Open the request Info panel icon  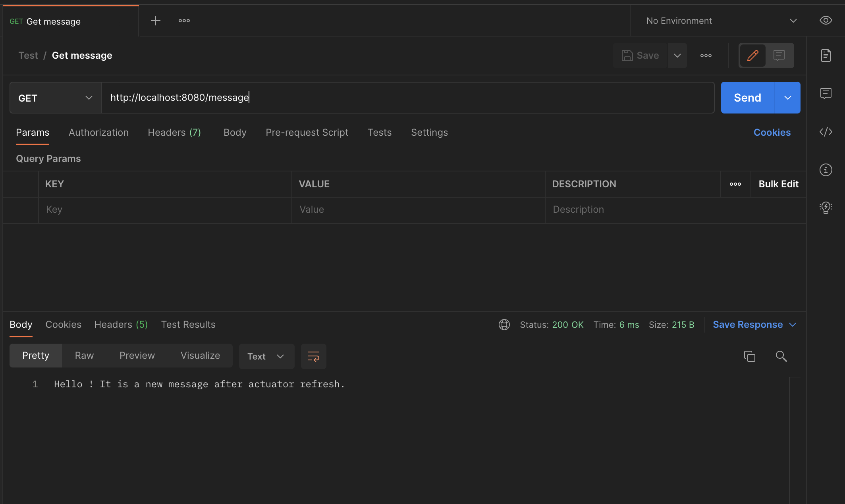tap(826, 170)
